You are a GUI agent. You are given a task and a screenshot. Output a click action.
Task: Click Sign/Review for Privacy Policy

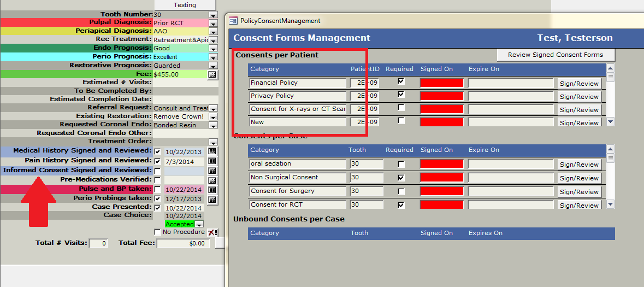point(579,97)
